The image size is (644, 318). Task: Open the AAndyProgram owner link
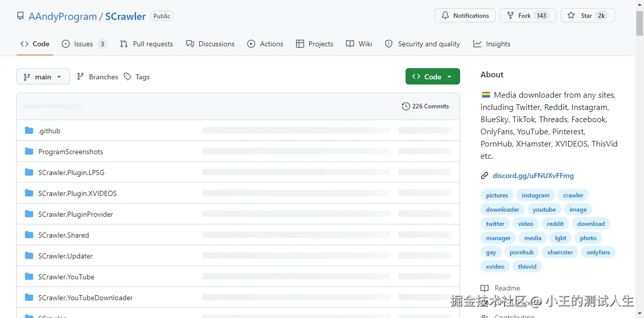[x=63, y=16]
